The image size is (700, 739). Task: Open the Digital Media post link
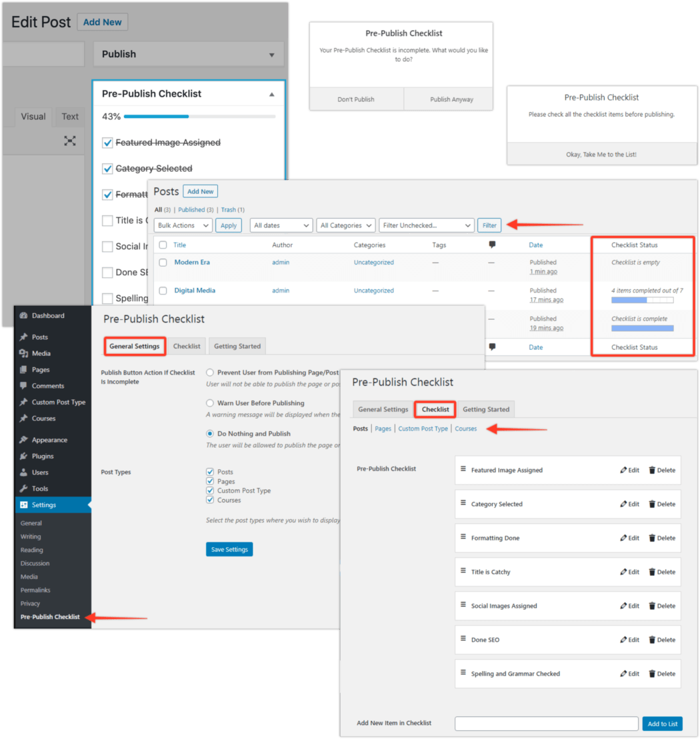(195, 291)
